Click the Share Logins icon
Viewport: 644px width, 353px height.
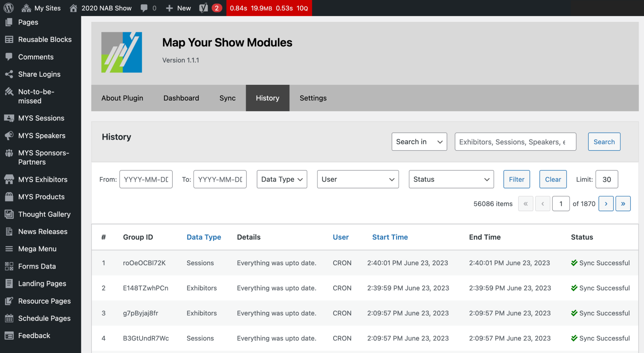pos(9,74)
